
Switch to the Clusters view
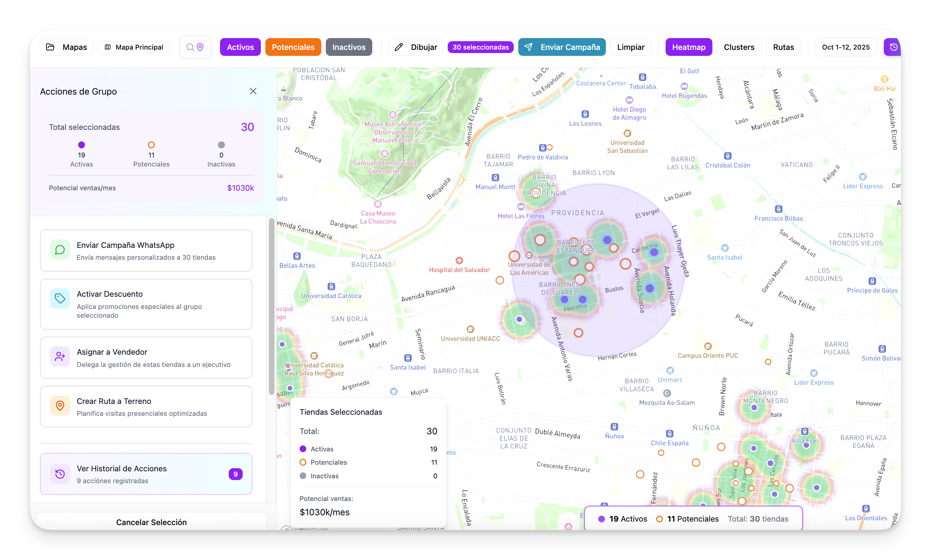pos(739,47)
